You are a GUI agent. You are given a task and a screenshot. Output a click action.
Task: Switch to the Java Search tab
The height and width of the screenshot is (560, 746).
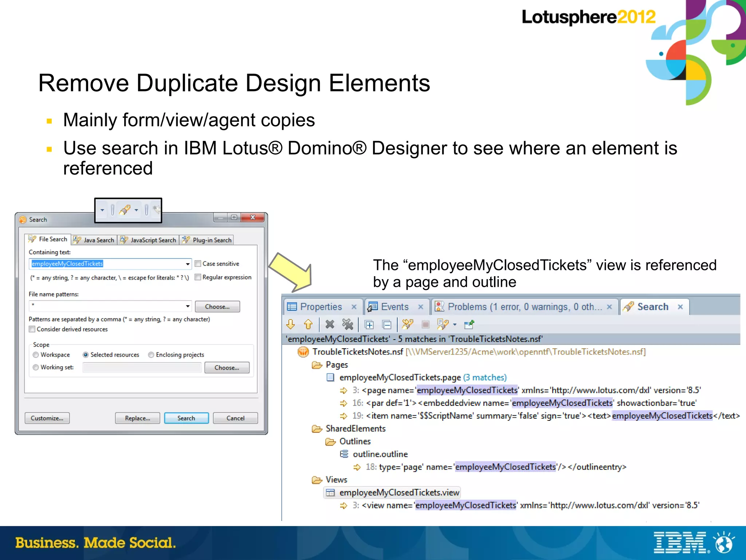(94, 240)
